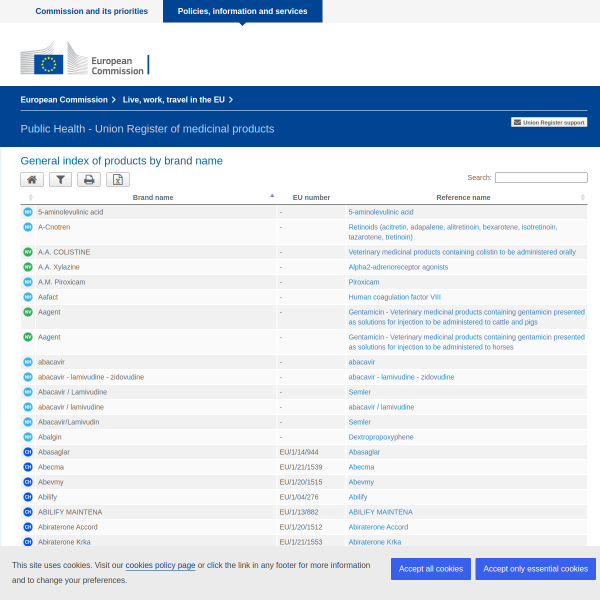Open Semler link in Abacavir / Lamivudine row
Screen dimensions: 600x600
point(359,392)
